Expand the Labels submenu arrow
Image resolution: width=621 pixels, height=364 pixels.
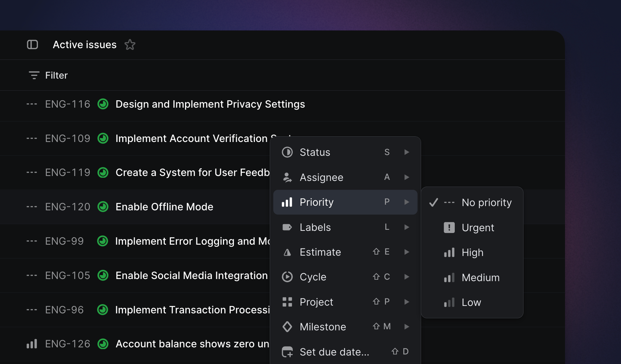407,227
